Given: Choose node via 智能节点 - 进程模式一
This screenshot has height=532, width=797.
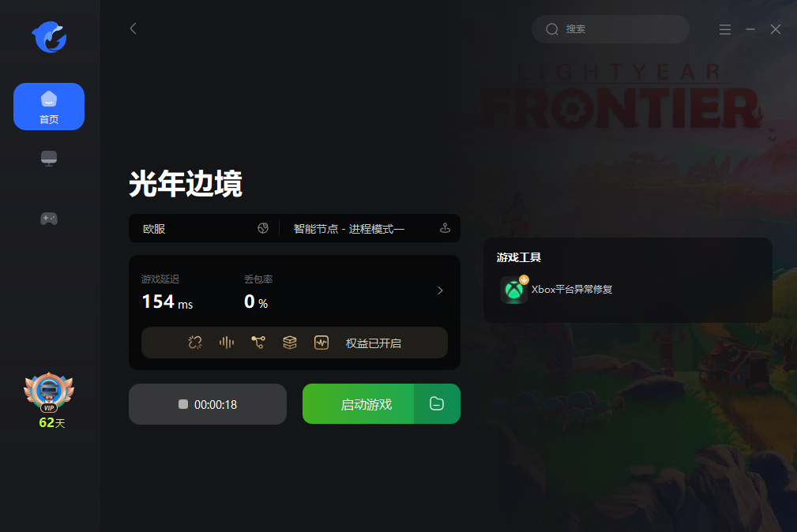Looking at the screenshot, I should 370,229.
